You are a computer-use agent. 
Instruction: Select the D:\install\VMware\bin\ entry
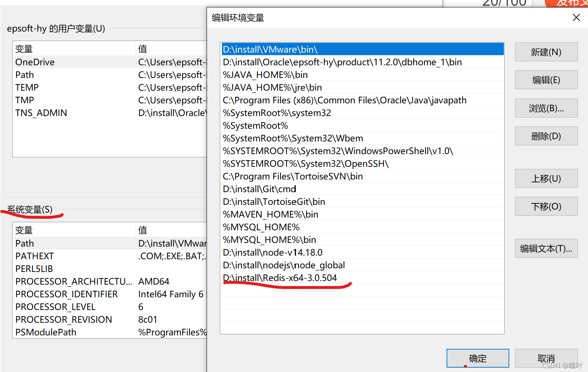click(x=362, y=49)
